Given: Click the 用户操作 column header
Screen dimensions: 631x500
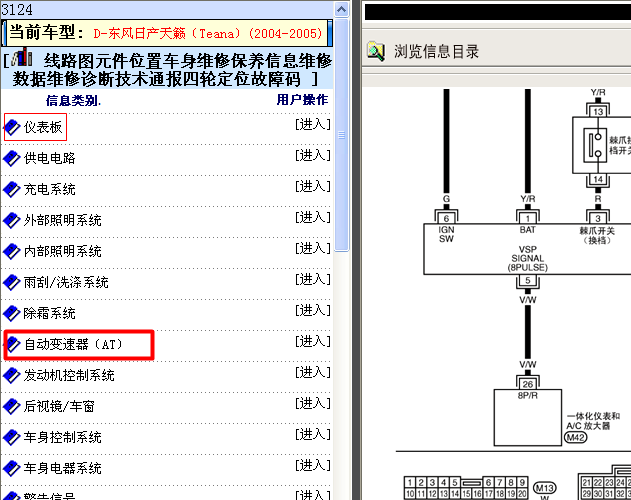Looking at the screenshot, I should coord(302,100).
